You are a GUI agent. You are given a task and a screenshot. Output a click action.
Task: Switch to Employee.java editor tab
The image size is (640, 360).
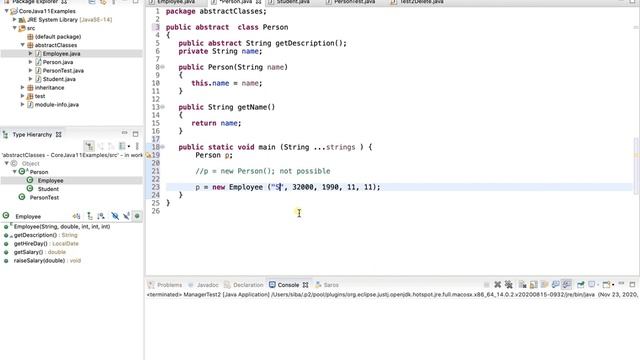[176, 2]
